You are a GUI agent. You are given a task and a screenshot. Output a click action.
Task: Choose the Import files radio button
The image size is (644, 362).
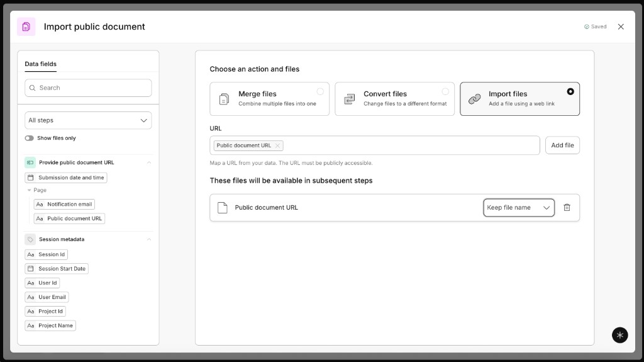coord(570,92)
